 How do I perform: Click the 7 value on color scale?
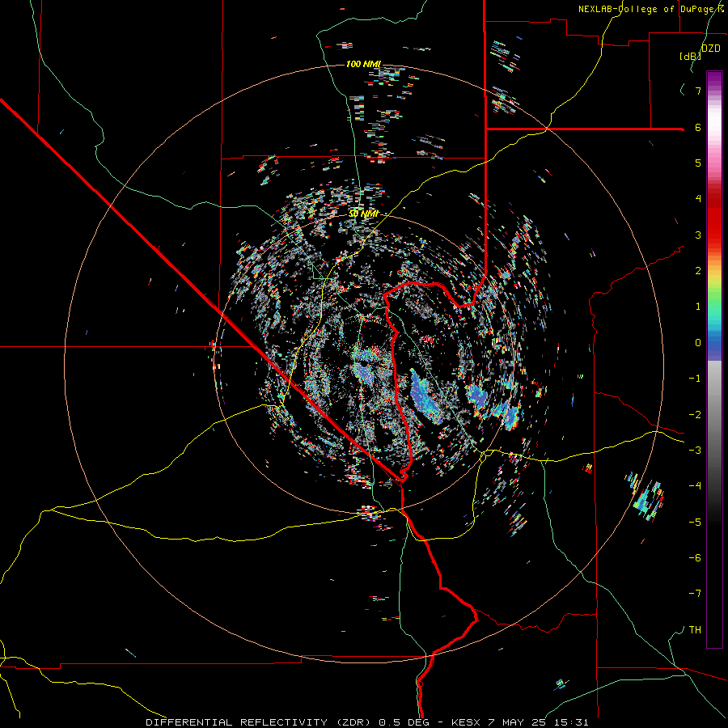pyautogui.click(x=698, y=91)
